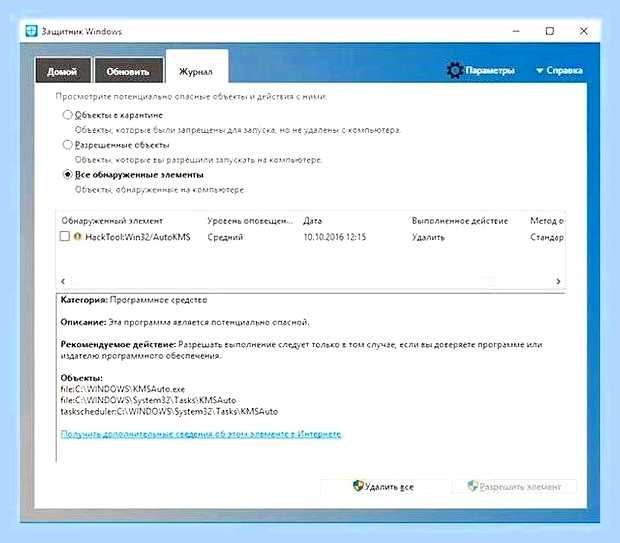The width and height of the screenshot is (620, 543).
Task: Click the list's right scroll arrow
Action: point(558,281)
